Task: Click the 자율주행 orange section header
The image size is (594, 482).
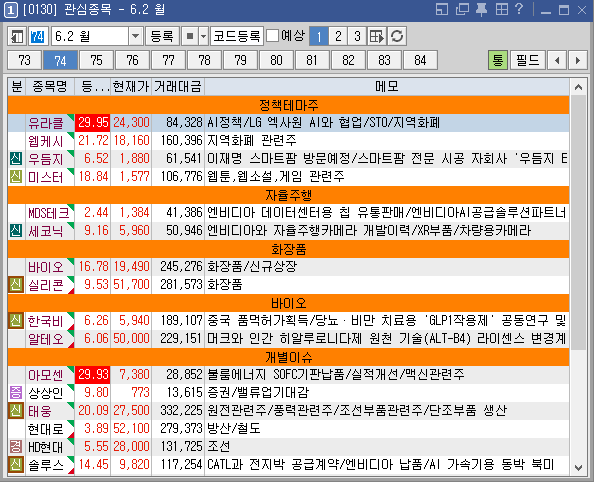Action: coord(288,195)
